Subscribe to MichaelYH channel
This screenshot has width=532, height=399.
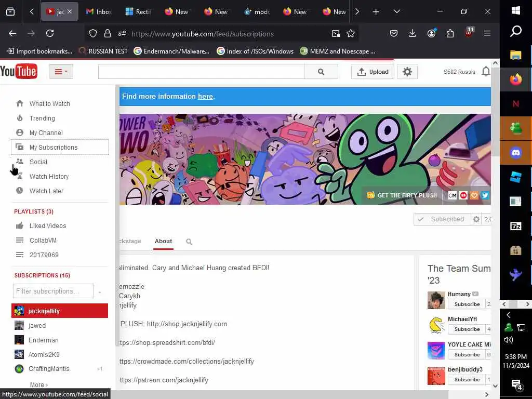[467, 329]
